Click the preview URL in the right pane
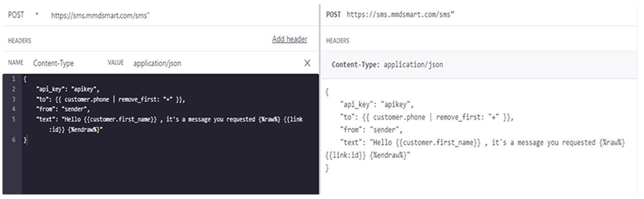Viewport: 644px width, 199px height. click(x=400, y=15)
